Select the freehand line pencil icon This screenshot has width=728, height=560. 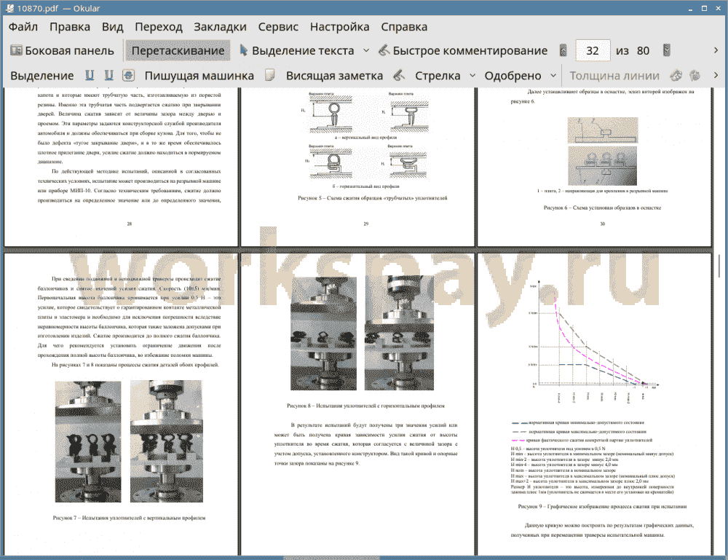pyautogui.click(x=399, y=75)
